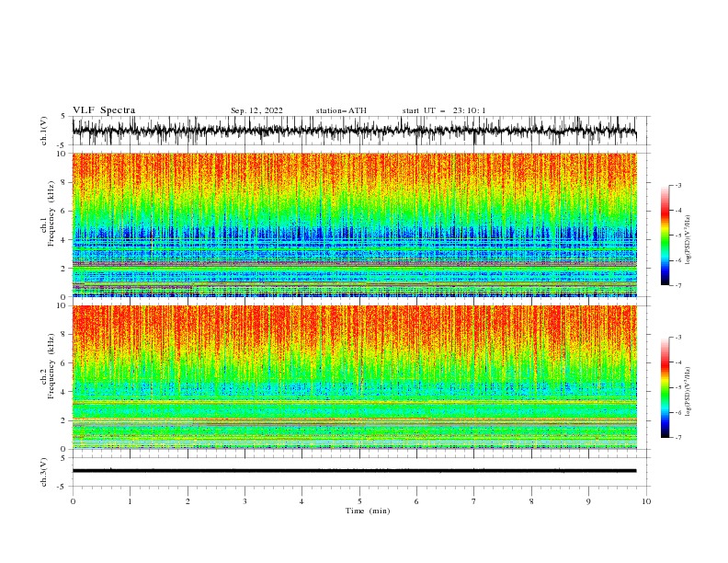Click the "5" minute tick label
This screenshot has width=728, height=563.
[359, 501]
